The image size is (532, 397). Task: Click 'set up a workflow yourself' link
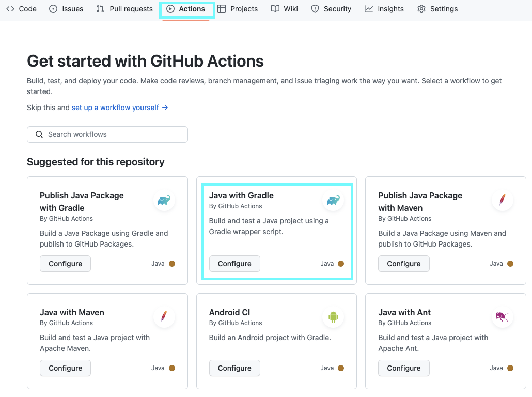tap(115, 108)
